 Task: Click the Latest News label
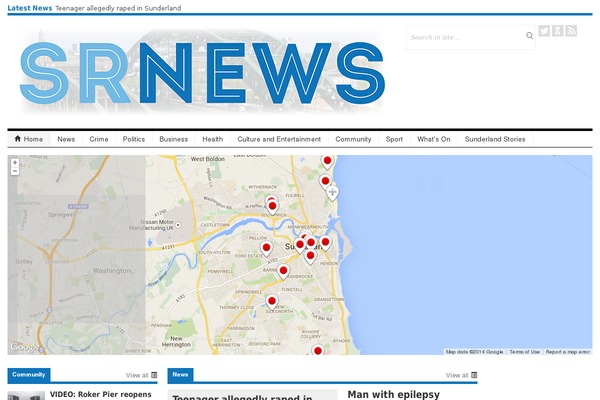tap(30, 8)
